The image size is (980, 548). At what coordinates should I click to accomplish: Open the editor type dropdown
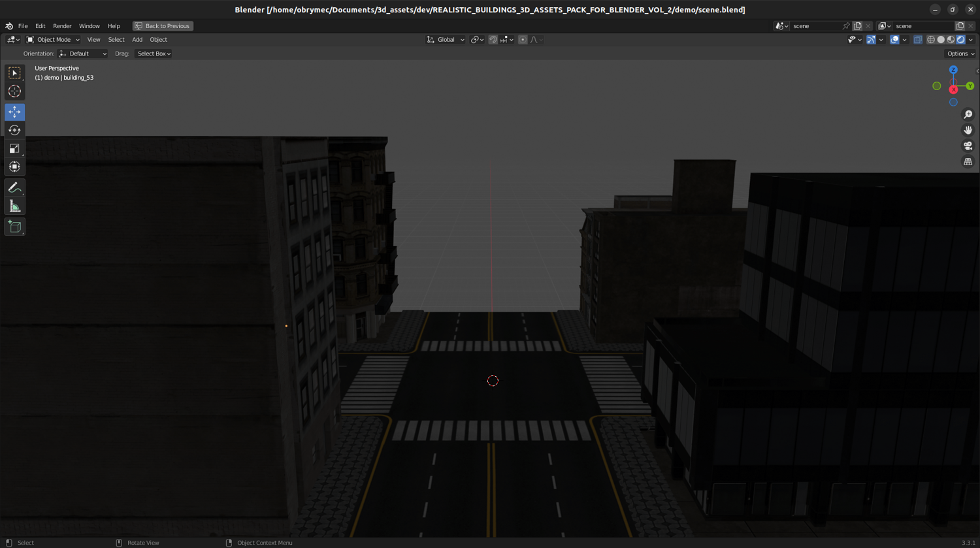(13, 40)
